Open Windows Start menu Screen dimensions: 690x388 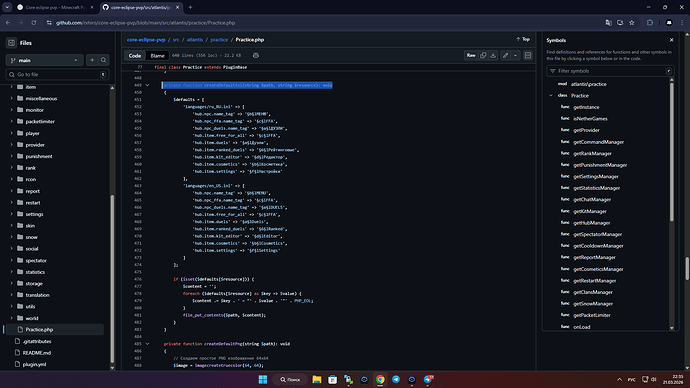[x=263, y=379]
